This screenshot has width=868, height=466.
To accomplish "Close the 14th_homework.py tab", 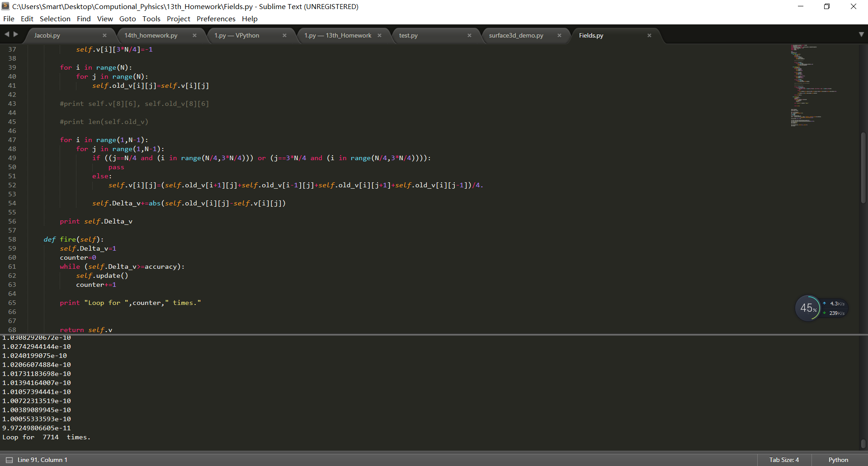I will [x=194, y=35].
